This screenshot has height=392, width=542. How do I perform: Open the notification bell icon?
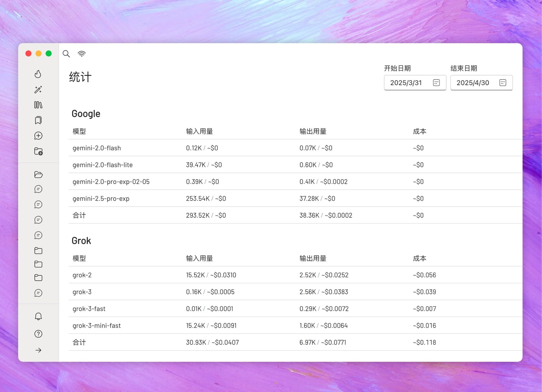tap(38, 316)
